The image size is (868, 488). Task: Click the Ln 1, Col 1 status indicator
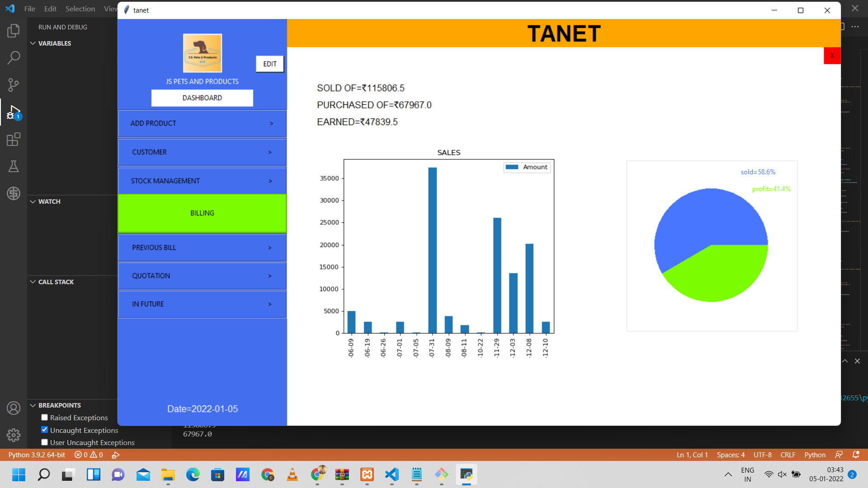tap(691, 455)
